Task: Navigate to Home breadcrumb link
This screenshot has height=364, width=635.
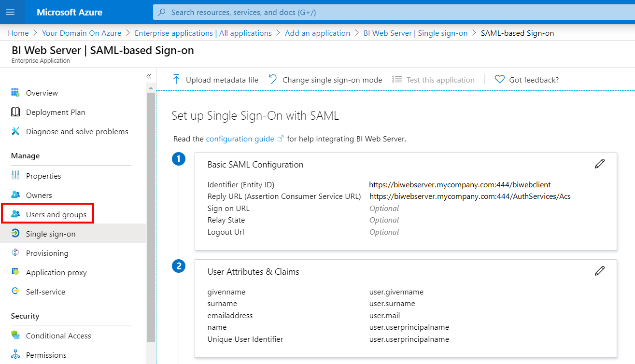Action: click(18, 33)
